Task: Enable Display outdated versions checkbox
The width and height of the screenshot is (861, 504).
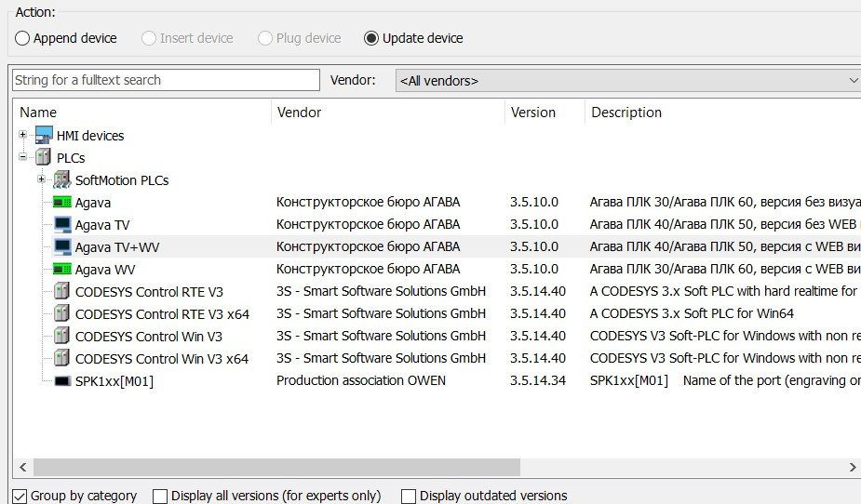Action: pyautogui.click(x=409, y=497)
